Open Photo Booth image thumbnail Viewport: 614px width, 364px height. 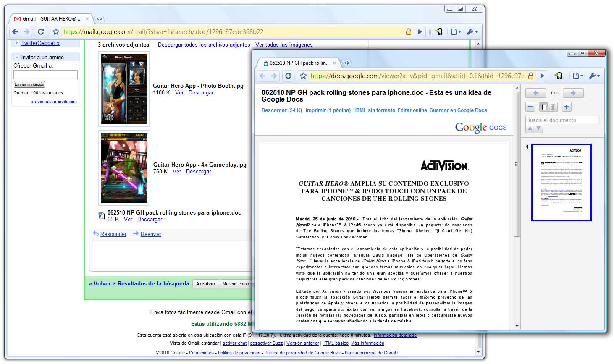pyautogui.click(x=124, y=89)
